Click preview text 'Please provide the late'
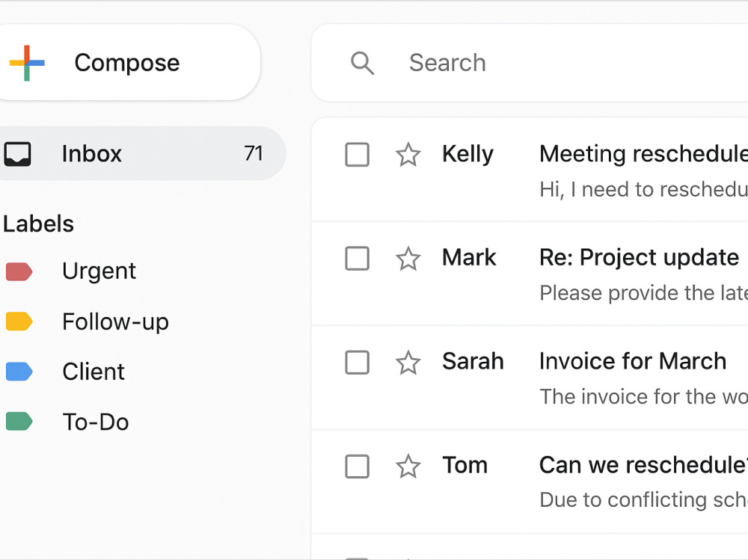The width and height of the screenshot is (748, 560). 643,293
